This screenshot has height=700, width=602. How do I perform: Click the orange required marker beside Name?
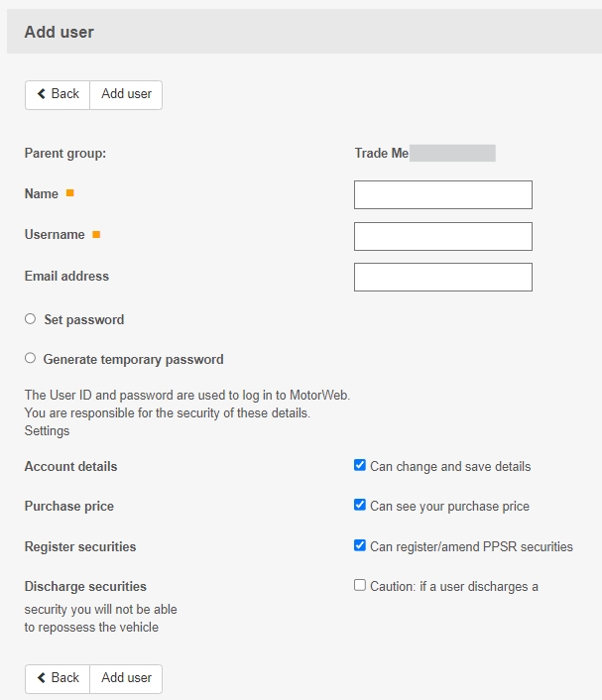pos(69,193)
